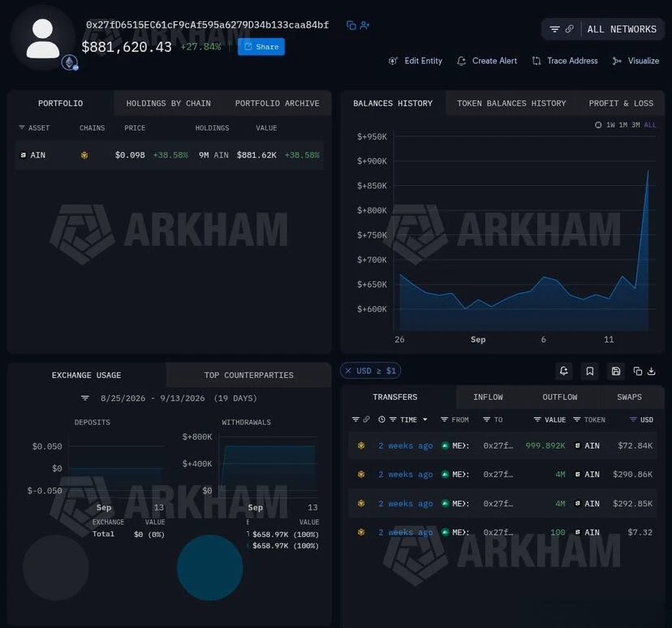Select EXCHANGE USAGE tab
The width and height of the screenshot is (672, 628).
pyautogui.click(x=87, y=375)
